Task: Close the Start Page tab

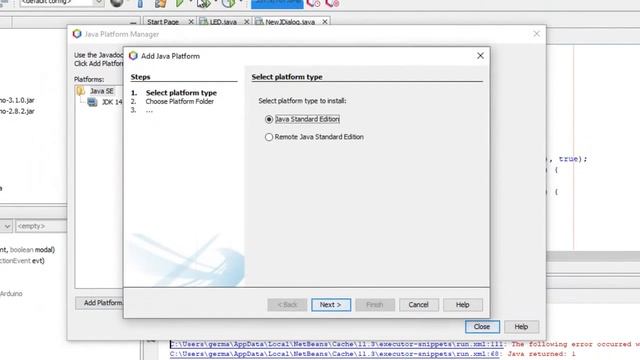Action: point(191,22)
